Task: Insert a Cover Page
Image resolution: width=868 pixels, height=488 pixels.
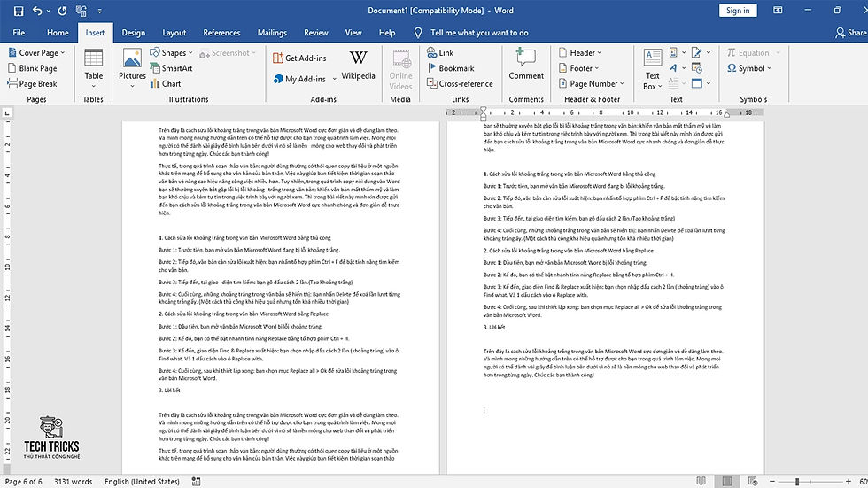Action: [36, 52]
